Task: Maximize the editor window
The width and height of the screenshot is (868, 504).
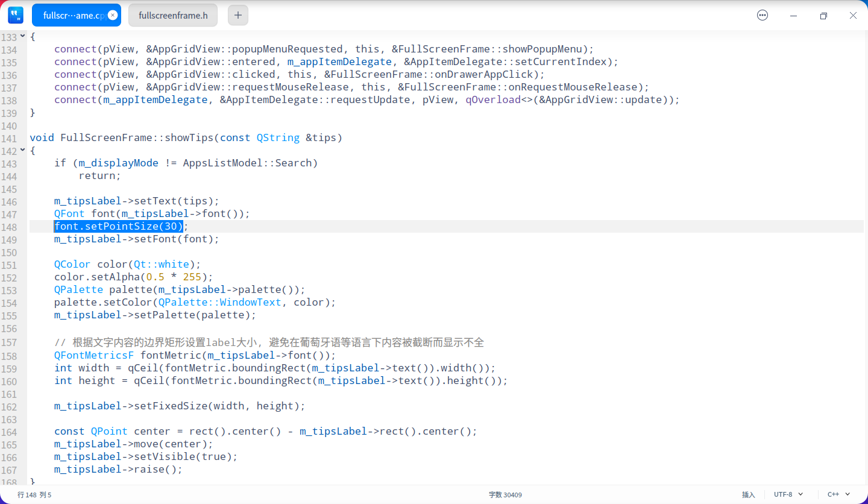Action: [823, 16]
